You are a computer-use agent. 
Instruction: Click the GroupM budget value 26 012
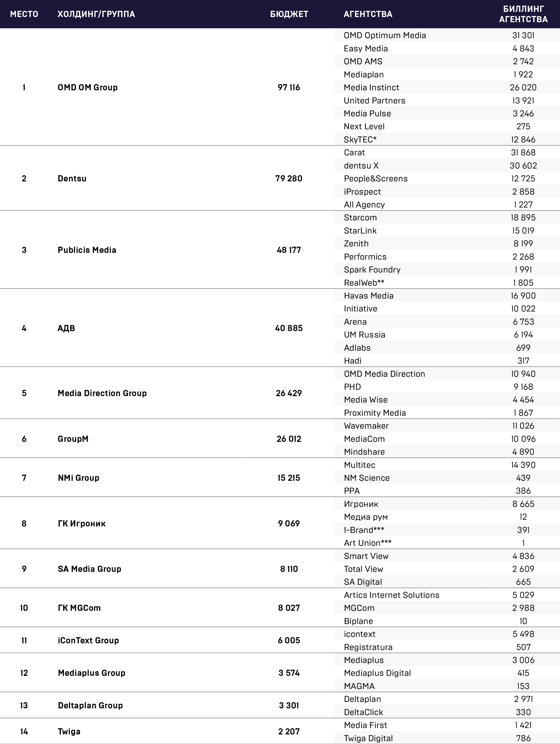pos(289,439)
